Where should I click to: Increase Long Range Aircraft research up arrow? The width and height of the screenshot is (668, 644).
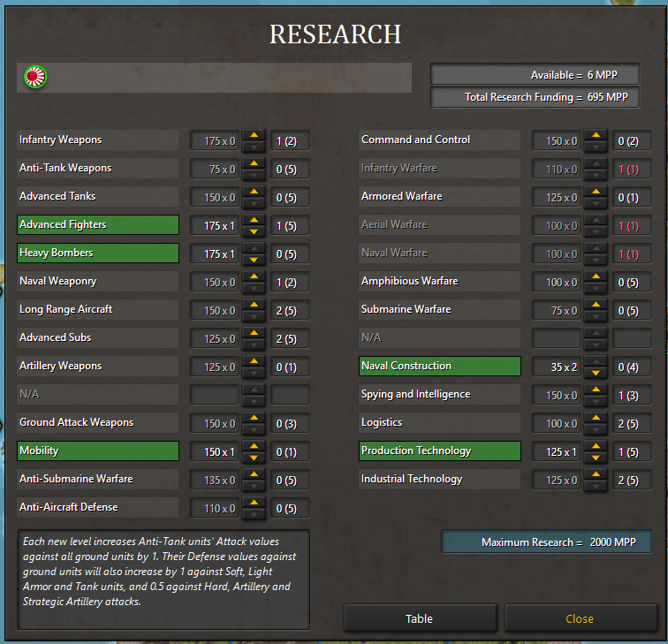[x=254, y=305]
